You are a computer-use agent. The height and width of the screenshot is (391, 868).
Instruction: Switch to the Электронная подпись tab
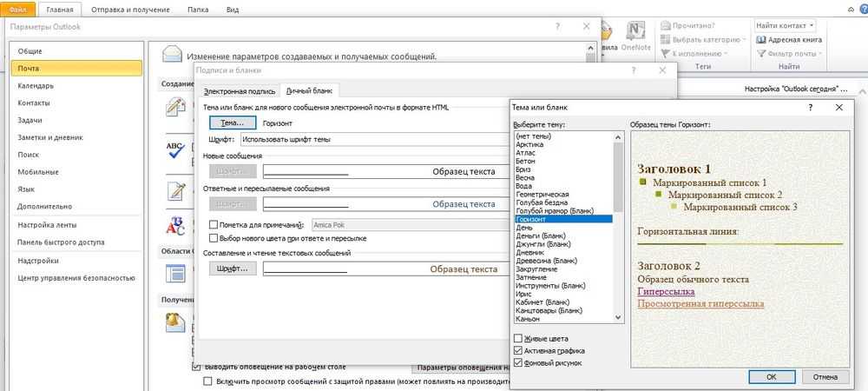pos(235,90)
